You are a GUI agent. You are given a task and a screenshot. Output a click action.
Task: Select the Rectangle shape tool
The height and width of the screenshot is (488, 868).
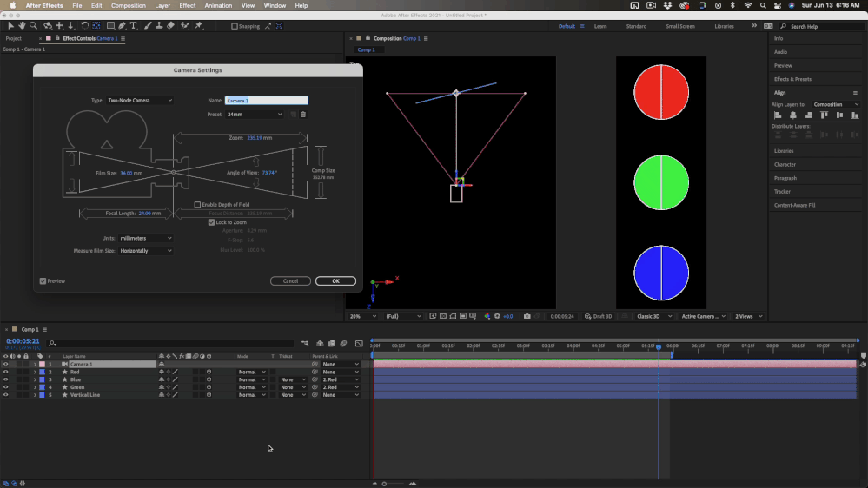point(110,26)
